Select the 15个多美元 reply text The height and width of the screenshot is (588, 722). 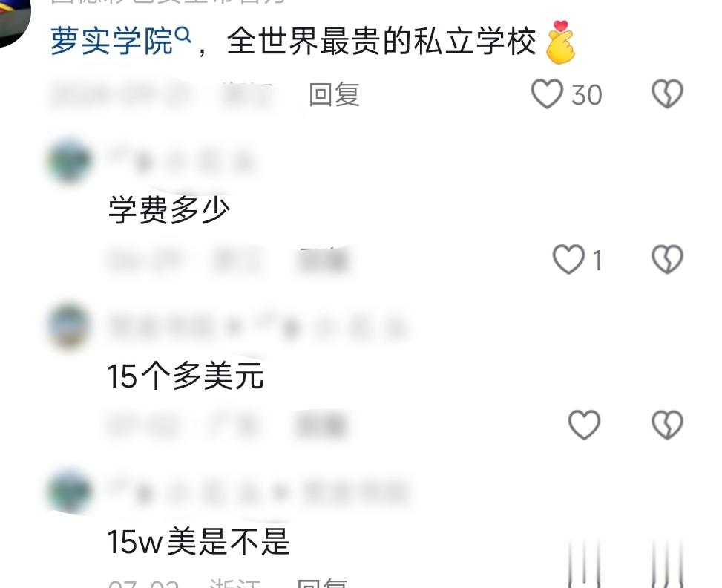[186, 376]
